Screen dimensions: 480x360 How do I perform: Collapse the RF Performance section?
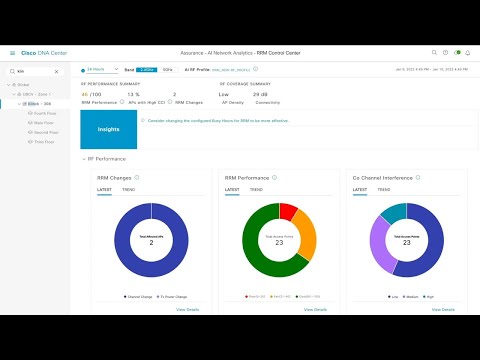coord(84,159)
